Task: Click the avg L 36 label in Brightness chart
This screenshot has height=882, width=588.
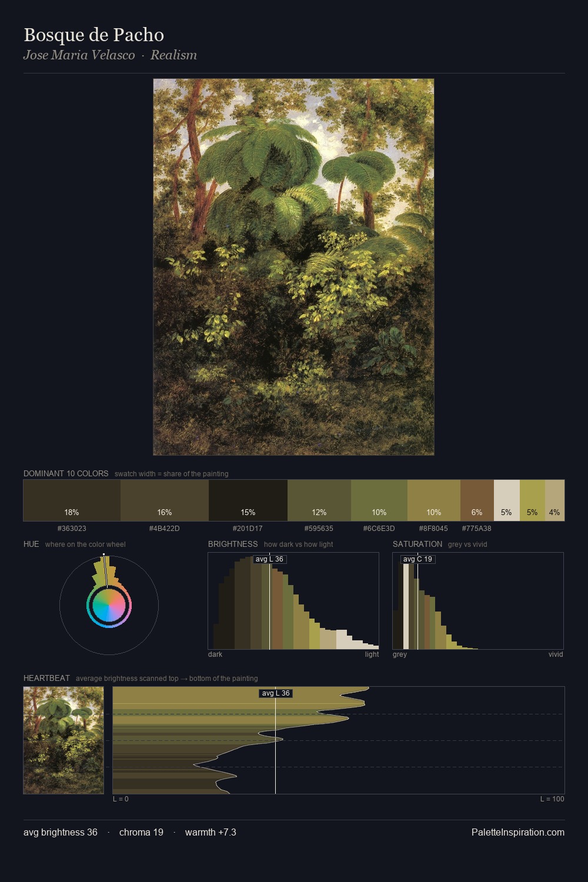Action: 269,559
